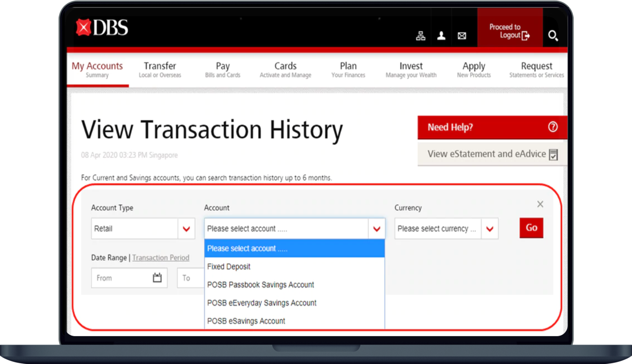Open the Account Type dropdown showing Retail

coord(186,228)
